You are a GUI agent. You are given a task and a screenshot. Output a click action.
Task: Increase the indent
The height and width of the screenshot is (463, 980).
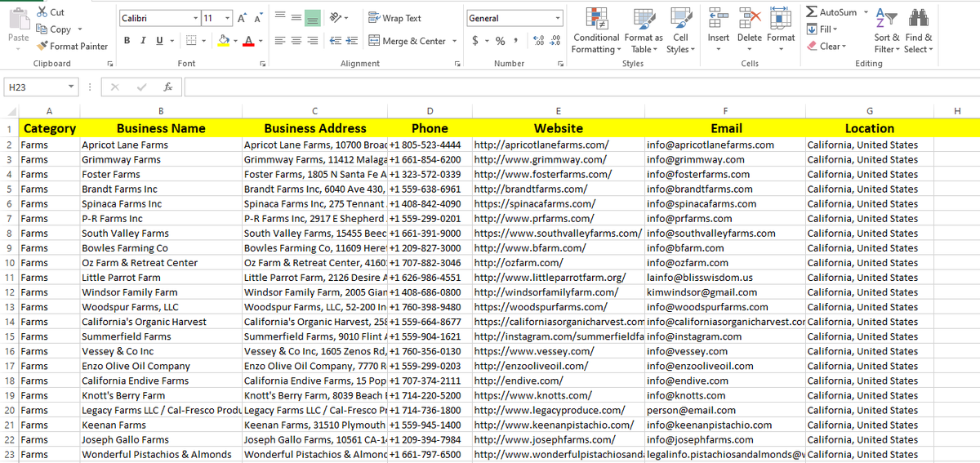(x=352, y=41)
